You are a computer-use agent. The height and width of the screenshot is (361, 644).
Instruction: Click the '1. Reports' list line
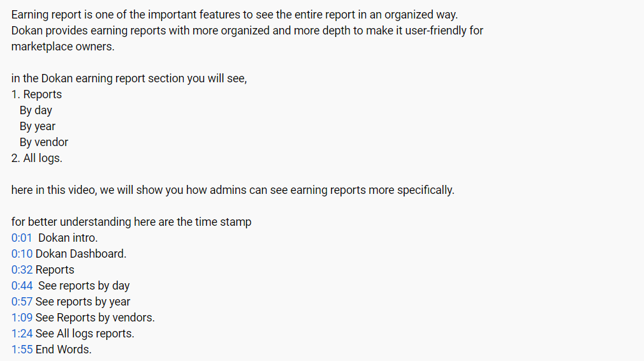36,94
